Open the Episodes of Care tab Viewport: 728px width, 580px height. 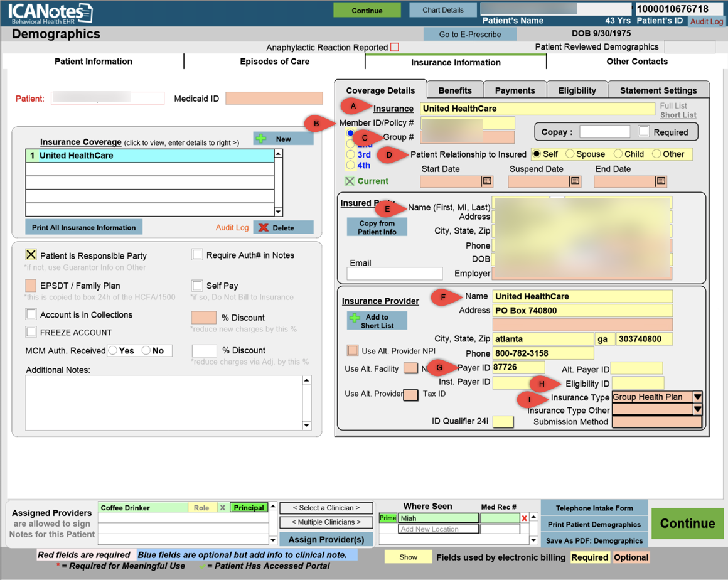coord(274,62)
